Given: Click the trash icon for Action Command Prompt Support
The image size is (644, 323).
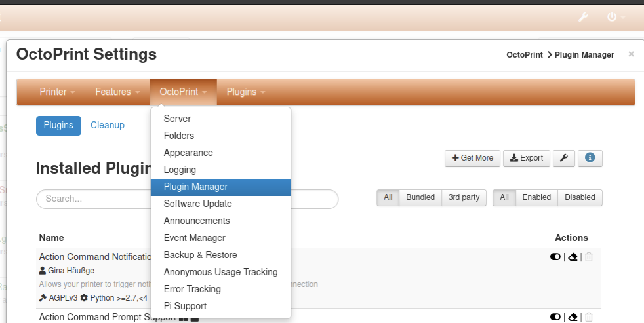Looking at the screenshot, I should coord(589,317).
